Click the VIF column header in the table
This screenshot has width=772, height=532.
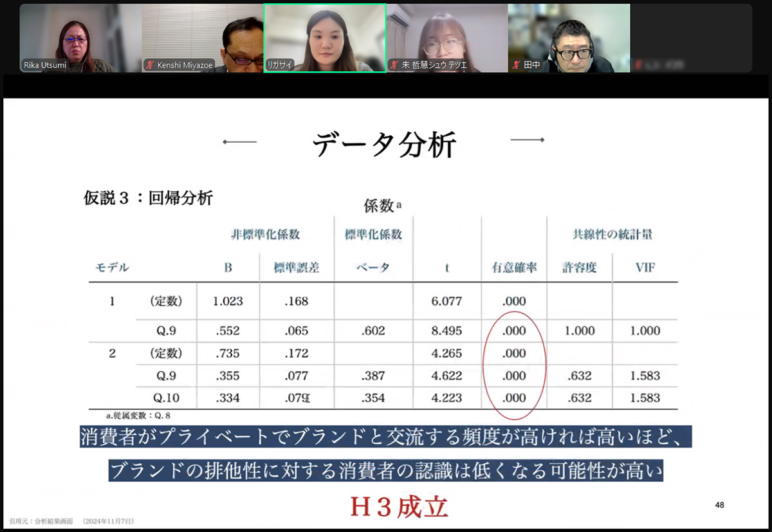click(645, 268)
